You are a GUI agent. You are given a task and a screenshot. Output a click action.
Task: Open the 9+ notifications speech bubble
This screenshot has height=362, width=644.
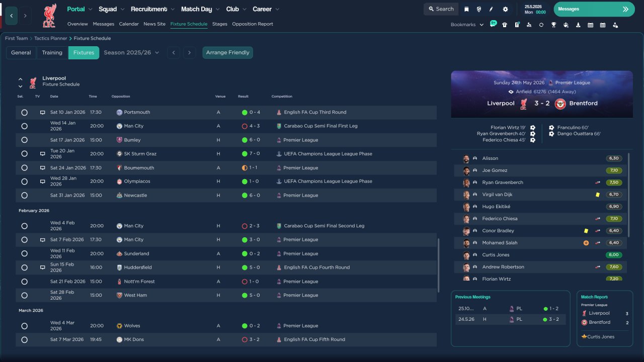tap(493, 24)
